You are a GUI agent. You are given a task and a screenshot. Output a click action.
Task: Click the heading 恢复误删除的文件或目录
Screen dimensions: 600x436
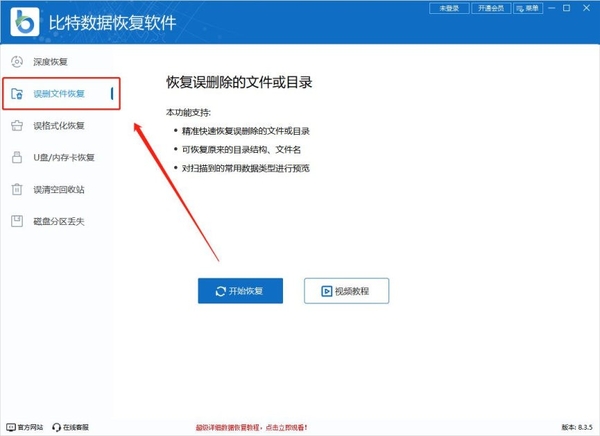click(x=239, y=82)
